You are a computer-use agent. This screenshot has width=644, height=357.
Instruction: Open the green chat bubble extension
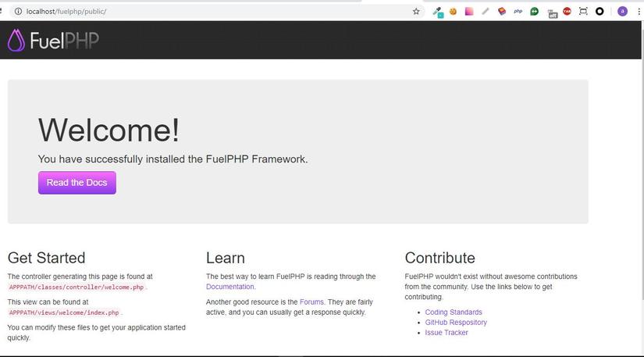coord(535,12)
